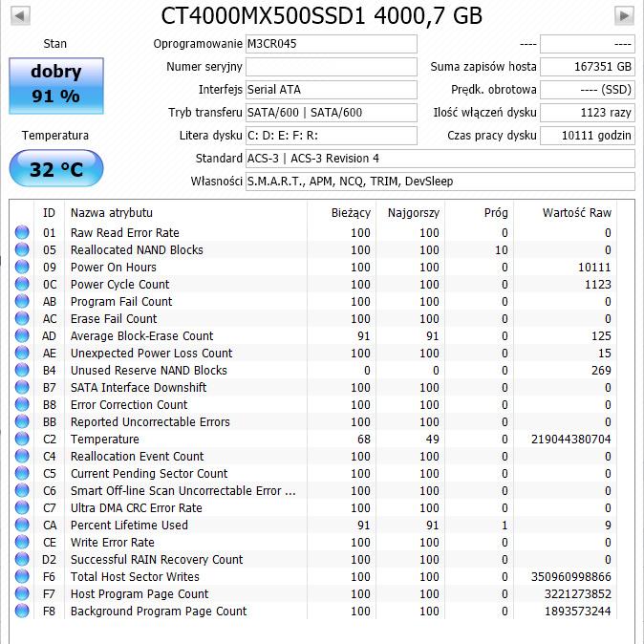Click the status orb for Reported Uncorrectable Errors

pos(22,421)
